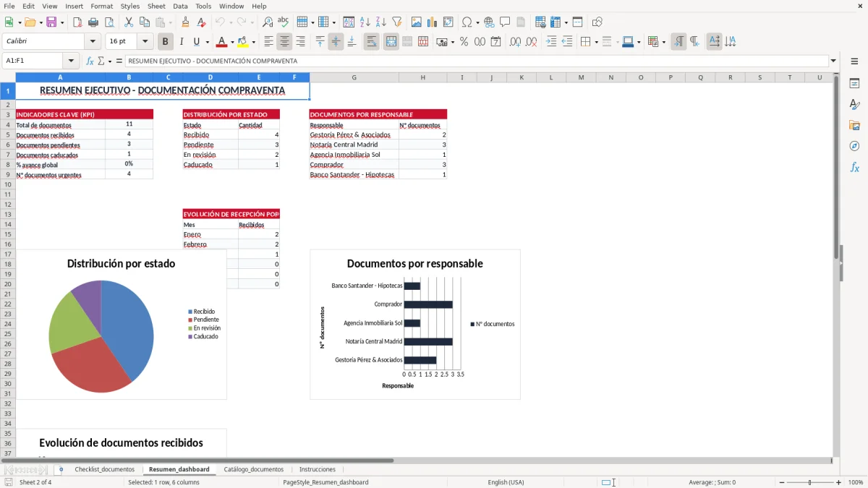This screenshot has height=488, width=868.
Task: Switch to Checklist_documentos sheet tab
Action: [105, 469]
